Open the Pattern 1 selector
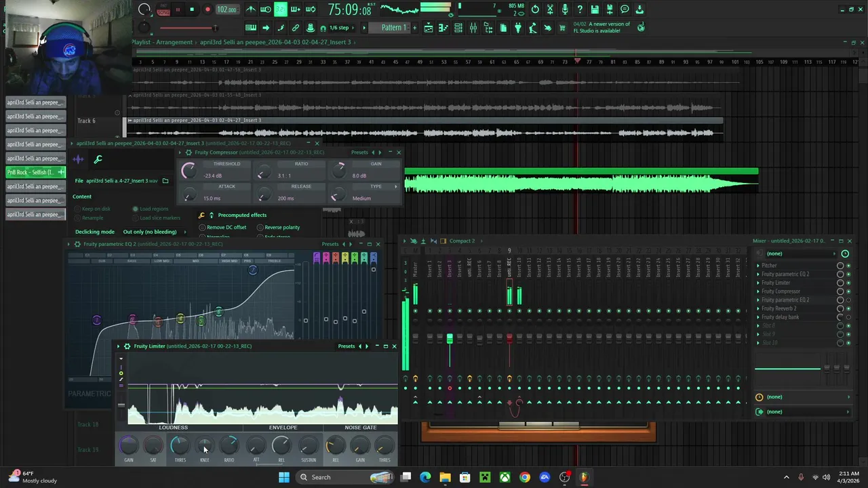 (x=393, y=28)
